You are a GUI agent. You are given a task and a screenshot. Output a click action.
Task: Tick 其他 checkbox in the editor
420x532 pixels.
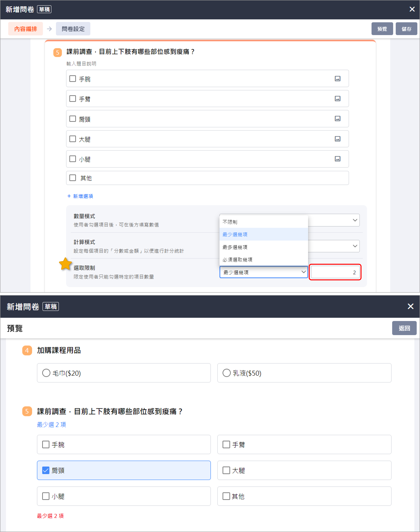(73, 178)
